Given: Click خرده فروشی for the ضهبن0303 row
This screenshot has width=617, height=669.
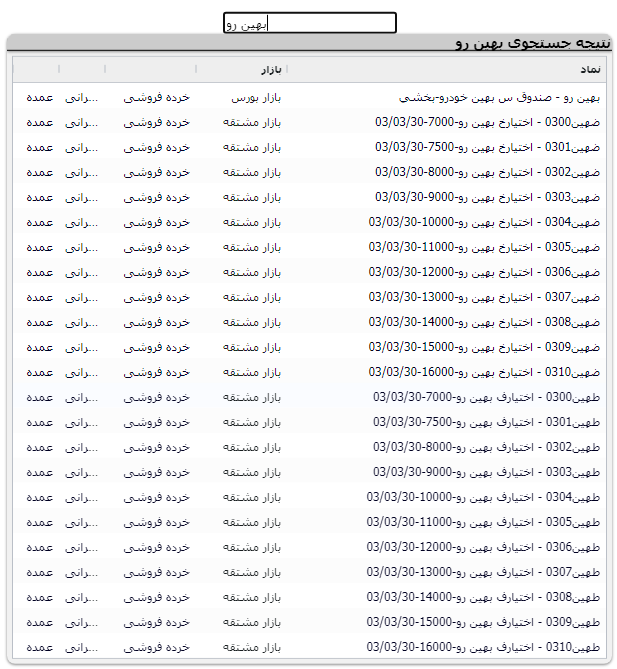Looking at the screenshot, I should pyautogui.click(x=156, y=197).
